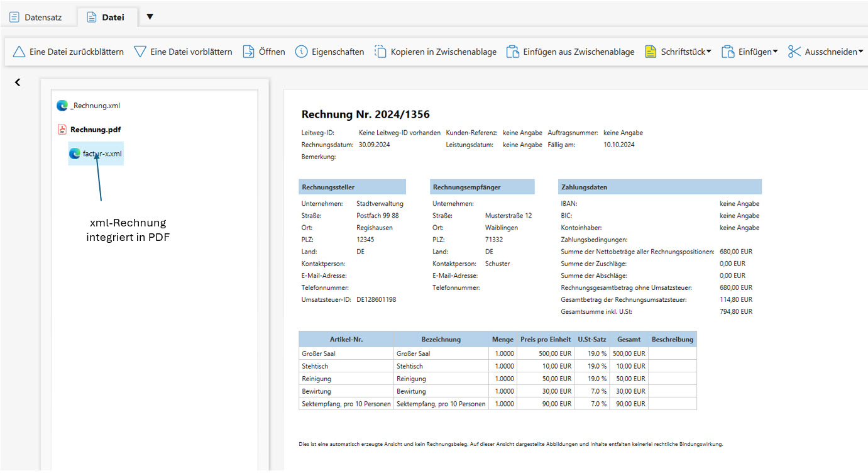Screen dimensions: 868x473
Task: Click the Stadtverwaltung company name
Action: coord(380,204)
